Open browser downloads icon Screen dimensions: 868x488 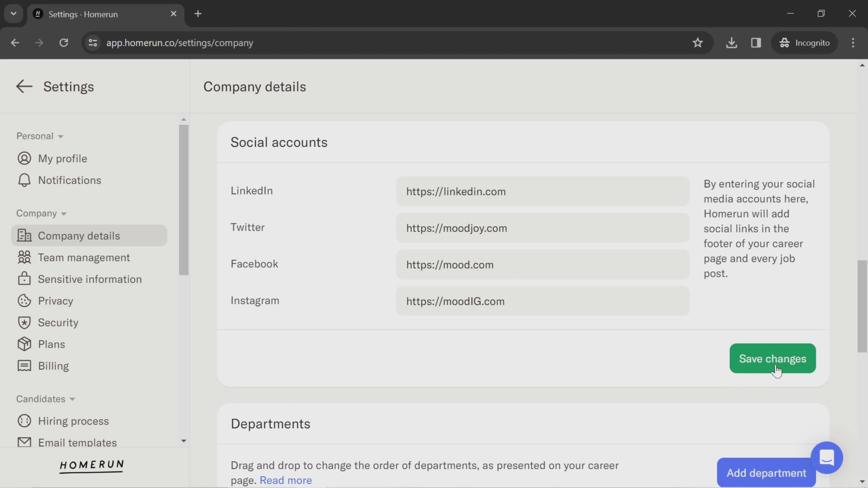pyautogui.click(x=731, y=43)
